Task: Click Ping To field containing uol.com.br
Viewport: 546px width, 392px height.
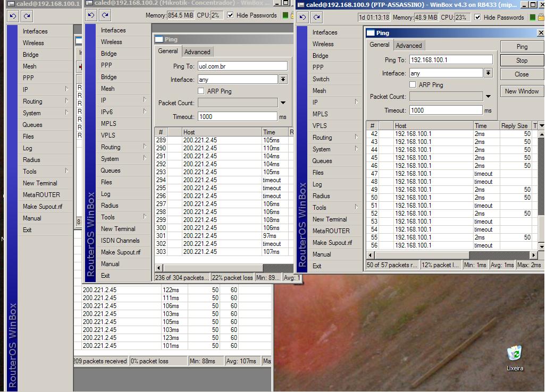Action: tap(243, 66)
